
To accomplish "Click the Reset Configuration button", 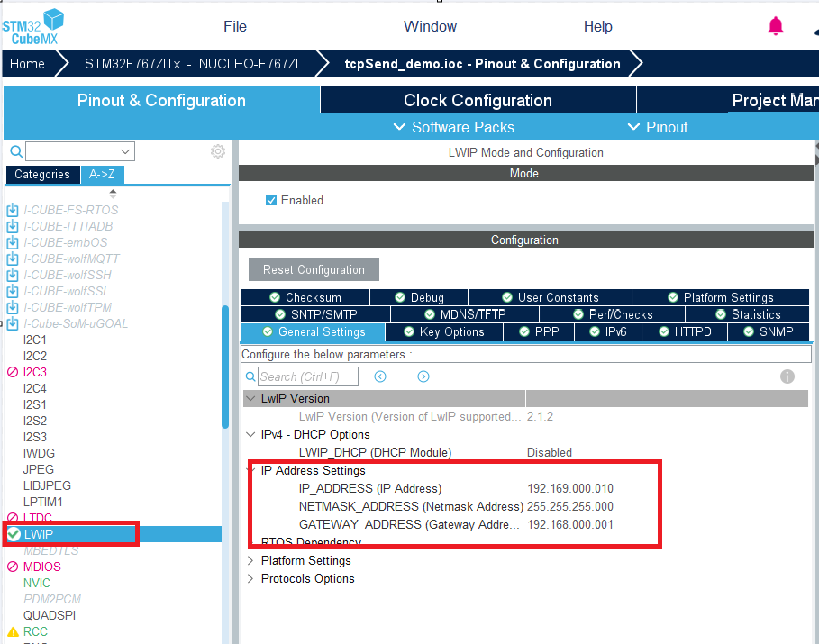I will point(313,268).
